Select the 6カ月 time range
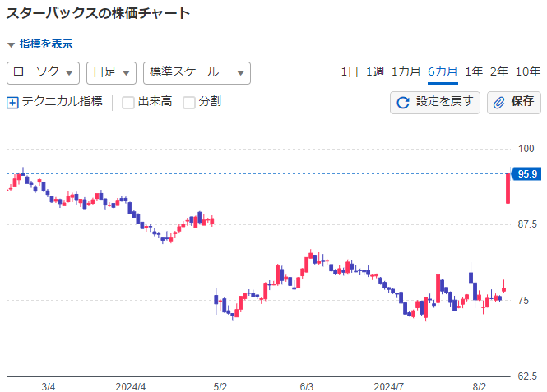 [x=443, y=72]
